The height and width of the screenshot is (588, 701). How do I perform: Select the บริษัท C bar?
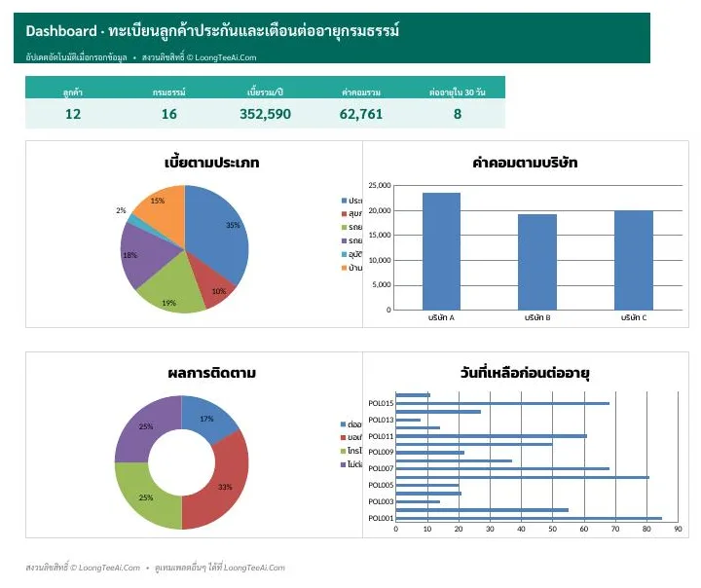point(634,260)
